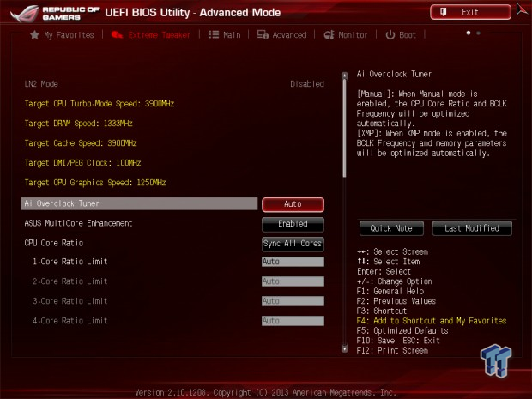Select the LN2 Mode row
532x399 pixels.
pyautogui.click(x=174, y=84)
